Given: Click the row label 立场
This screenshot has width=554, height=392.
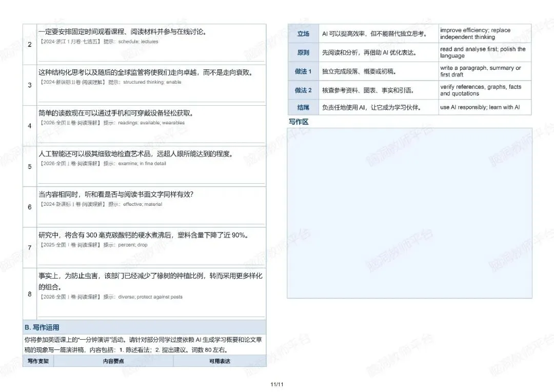Looking at the screenshot, I should pos(303,34).
